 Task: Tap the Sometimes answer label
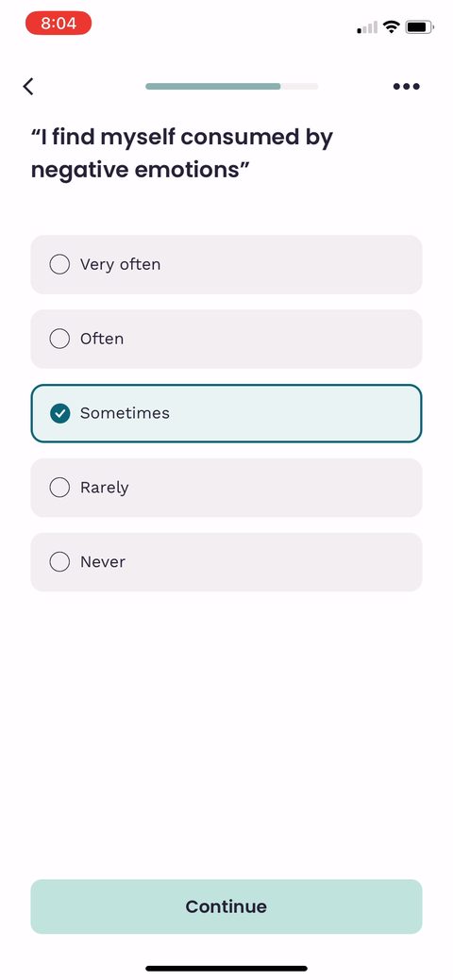click(x=125, y=413)
